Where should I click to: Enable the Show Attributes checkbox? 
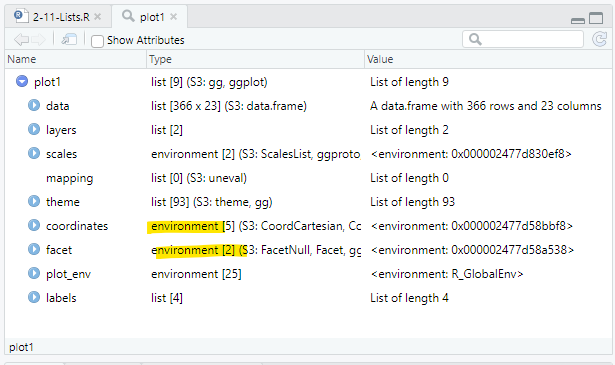tap(97, 41)
